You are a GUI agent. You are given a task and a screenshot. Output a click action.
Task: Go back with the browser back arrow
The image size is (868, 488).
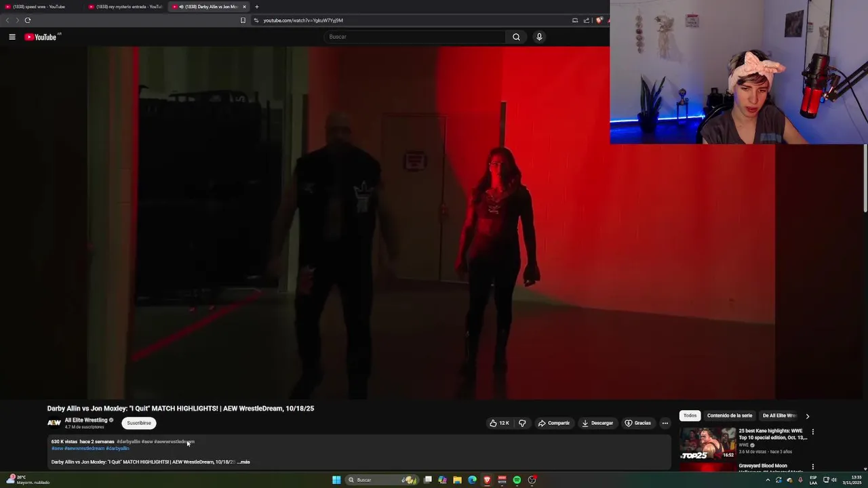pos(7,20)
